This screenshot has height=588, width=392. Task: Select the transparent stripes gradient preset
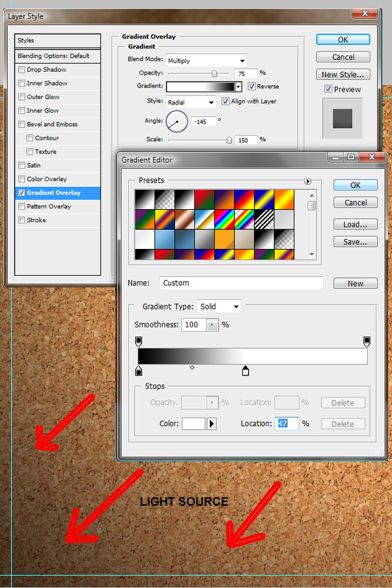tap(265, 220)
